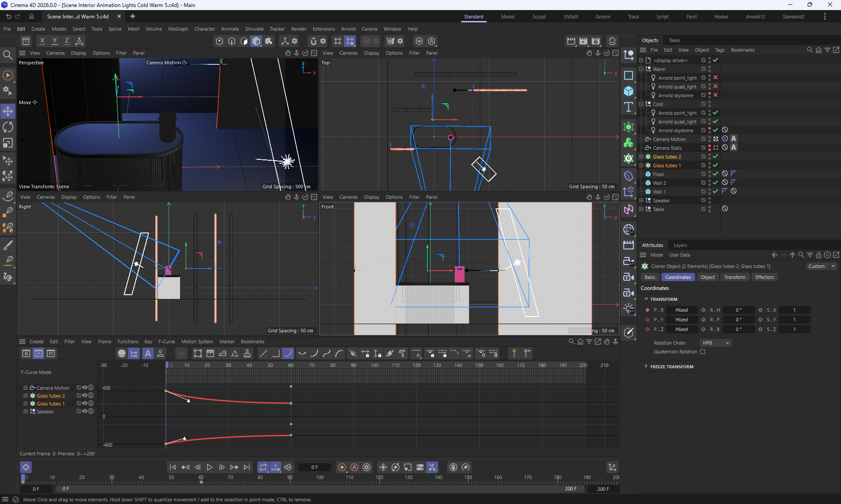Click the P.X Mixed value field
This screenshot has width=841, height=504.
point(681,310)
